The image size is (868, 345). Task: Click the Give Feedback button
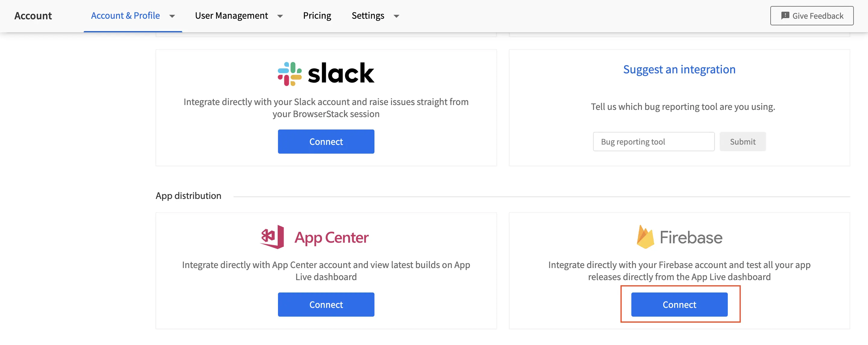tap(811, 15)
